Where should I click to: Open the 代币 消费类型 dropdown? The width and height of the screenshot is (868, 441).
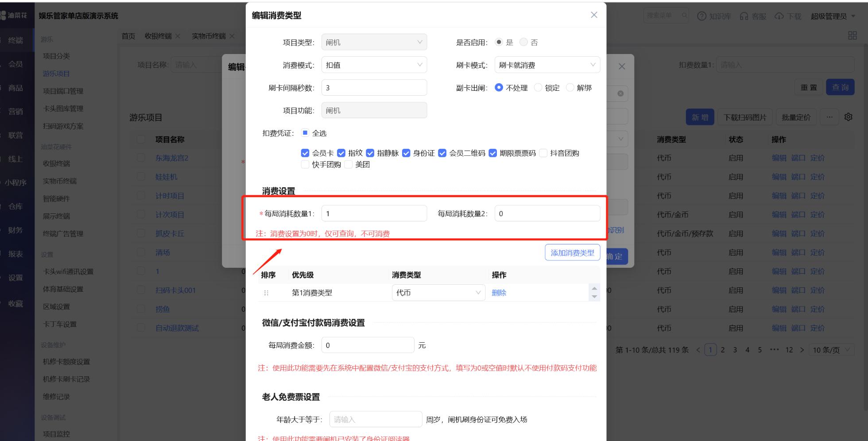coord(438,293)
